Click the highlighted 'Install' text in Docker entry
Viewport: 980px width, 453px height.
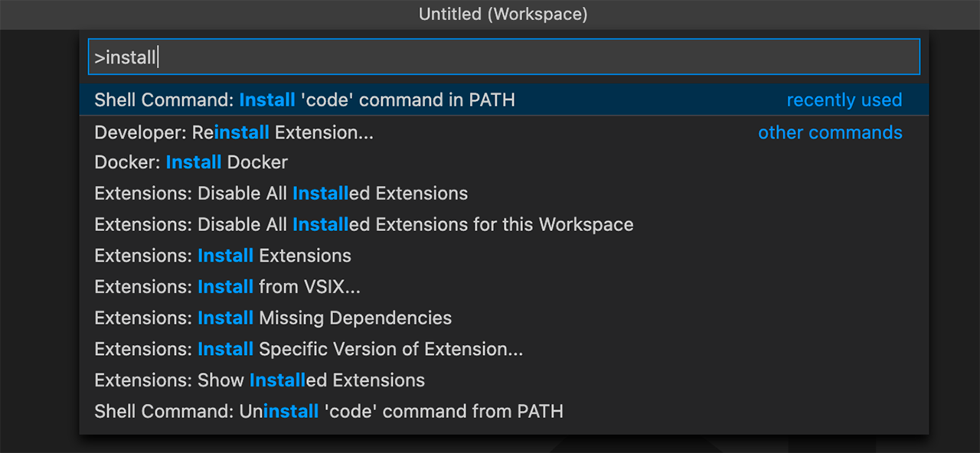click(194, 162)
